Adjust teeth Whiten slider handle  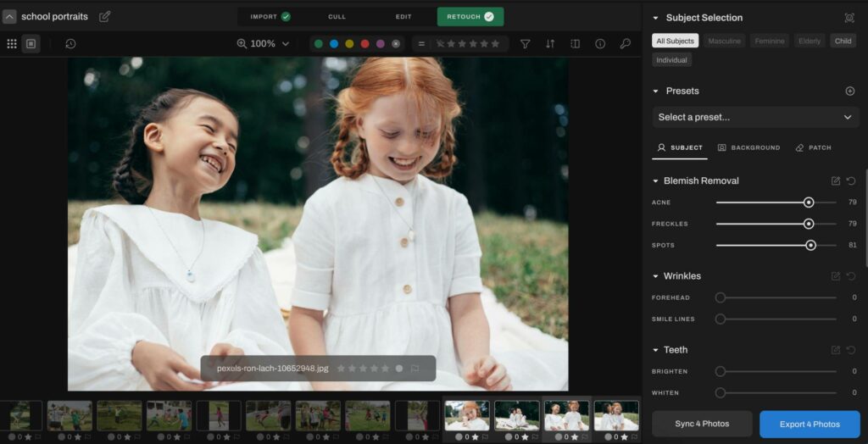pos(721,393)
